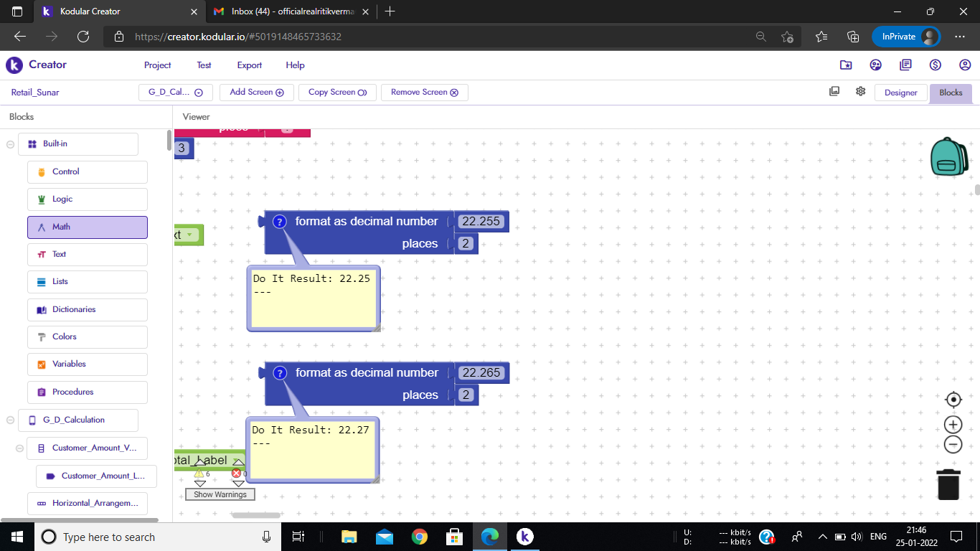
Task: Open the Project menu
Action: [x=157, y=65]
